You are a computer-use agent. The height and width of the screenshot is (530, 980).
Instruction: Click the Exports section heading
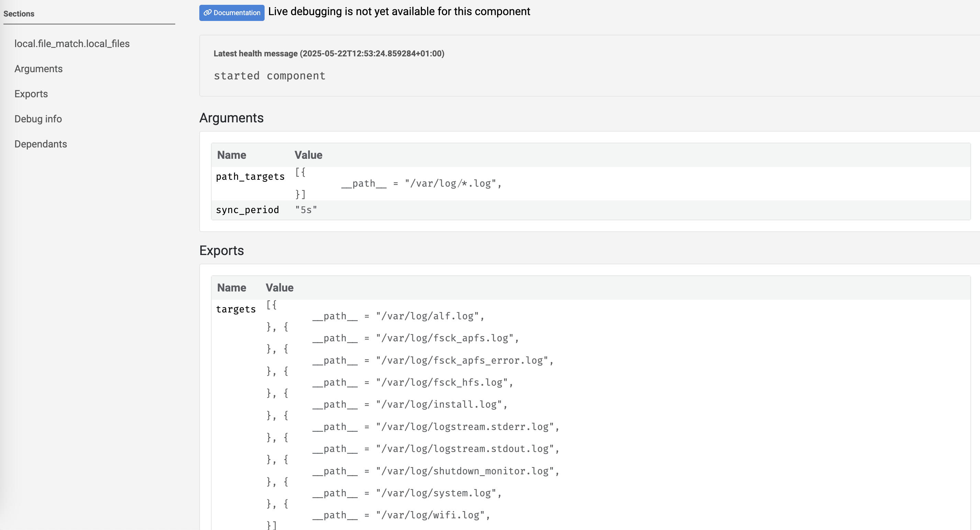(221, 250)
